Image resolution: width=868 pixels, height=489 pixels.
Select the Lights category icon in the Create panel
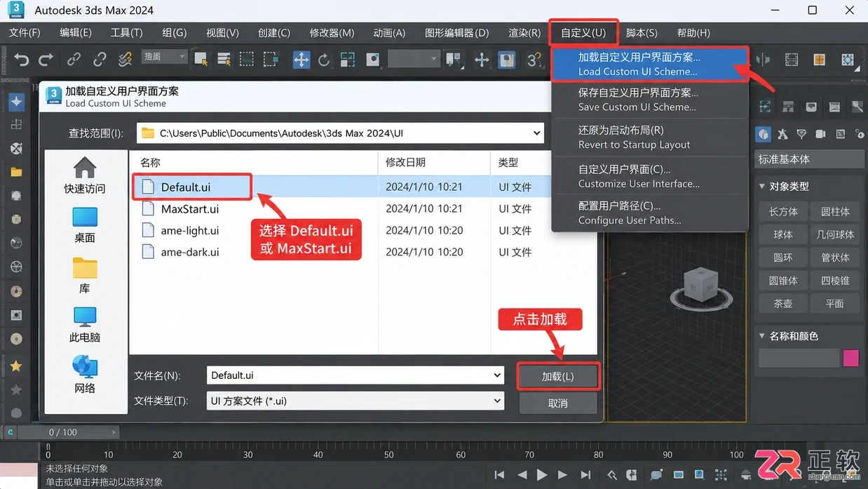pos(801,134)
